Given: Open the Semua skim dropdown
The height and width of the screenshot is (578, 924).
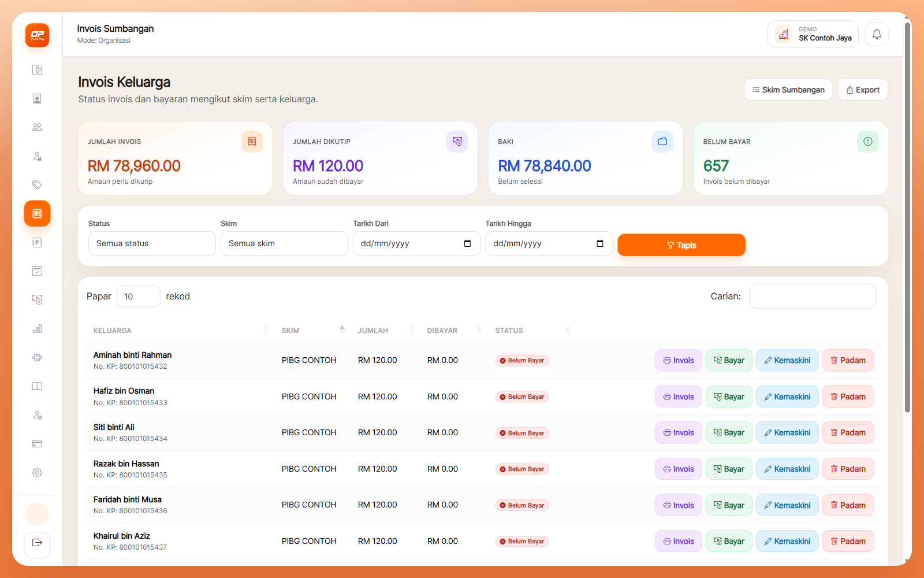Looking at the screenshot, I should 284,243.
